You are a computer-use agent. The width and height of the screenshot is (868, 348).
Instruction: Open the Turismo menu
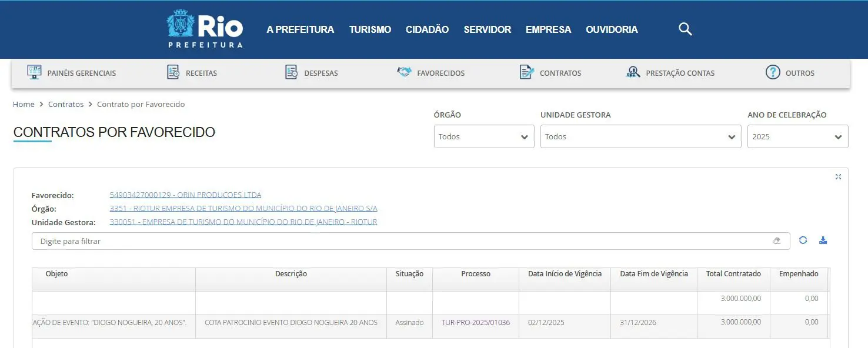370,29
